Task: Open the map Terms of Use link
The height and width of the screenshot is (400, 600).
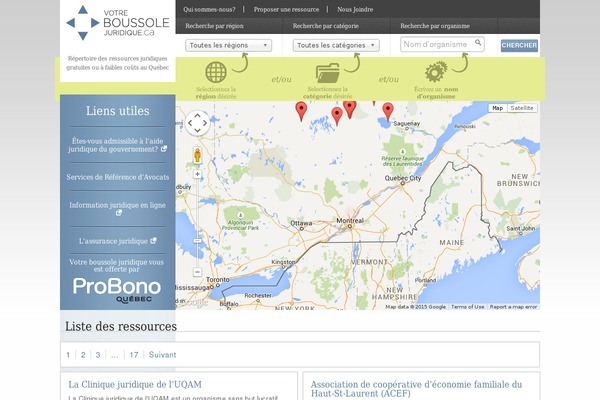Action: (468, 307)
